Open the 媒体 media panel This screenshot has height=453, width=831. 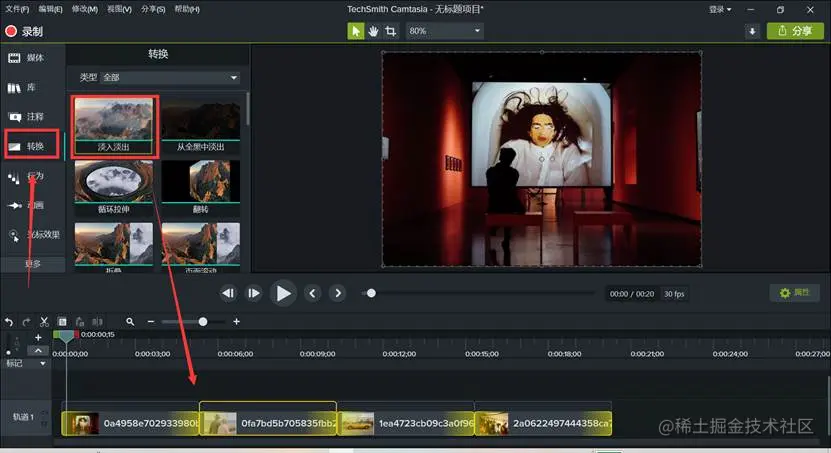point(26,58)
